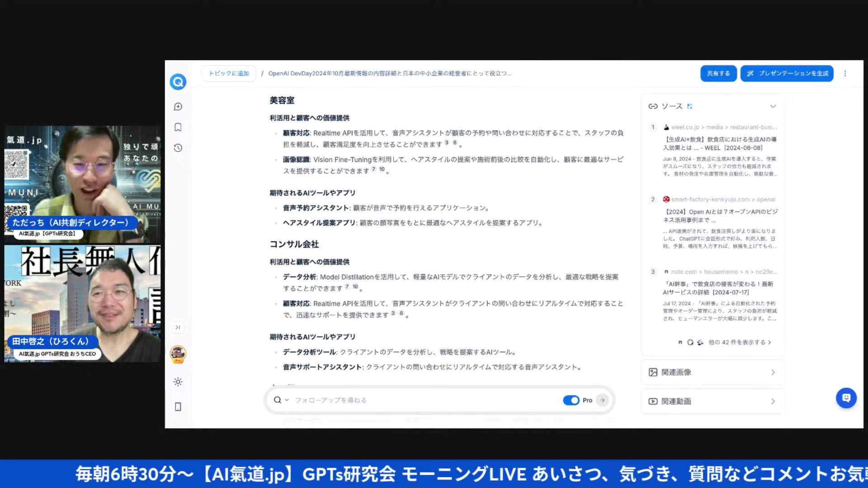
Task: Click the small icon right of ソース
Action: pyautogui.click(x=689, y=106)
